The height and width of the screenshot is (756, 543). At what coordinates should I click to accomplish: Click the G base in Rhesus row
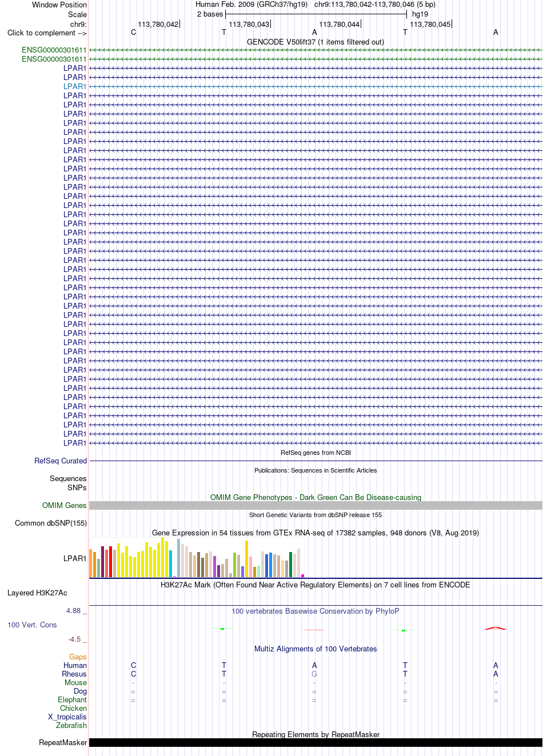314,674
